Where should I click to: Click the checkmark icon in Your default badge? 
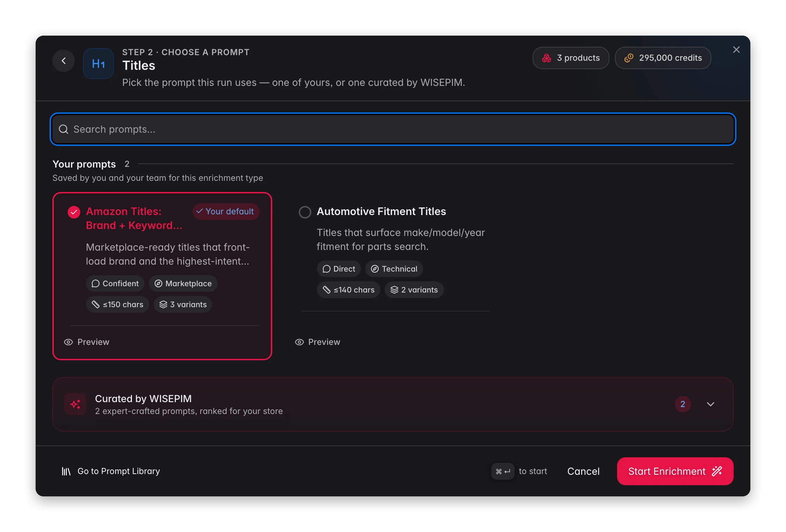(x=200, y=211)
